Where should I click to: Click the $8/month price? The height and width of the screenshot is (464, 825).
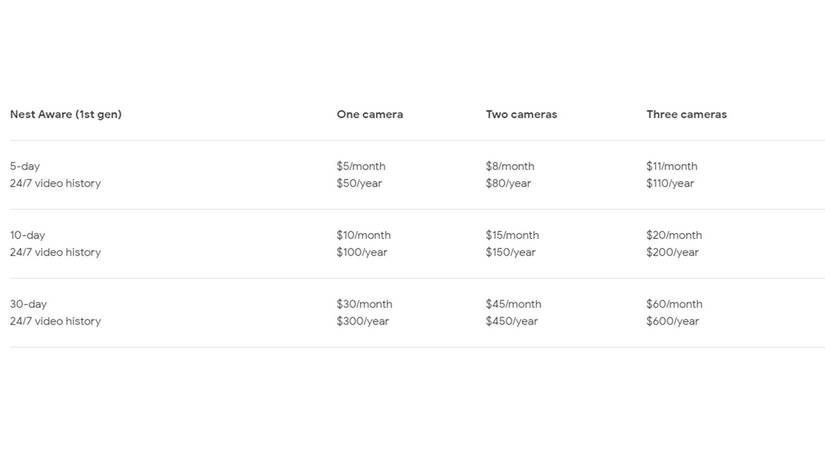point(510,166)
